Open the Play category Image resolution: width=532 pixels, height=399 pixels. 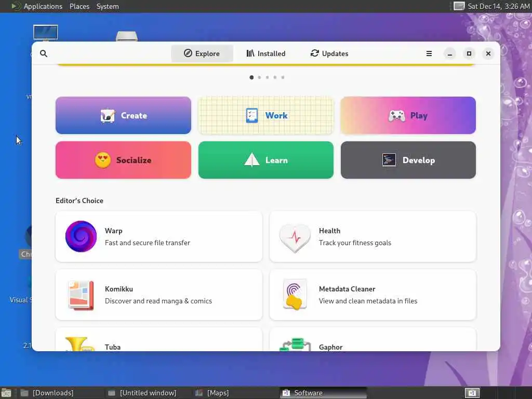tap(408, 115)
